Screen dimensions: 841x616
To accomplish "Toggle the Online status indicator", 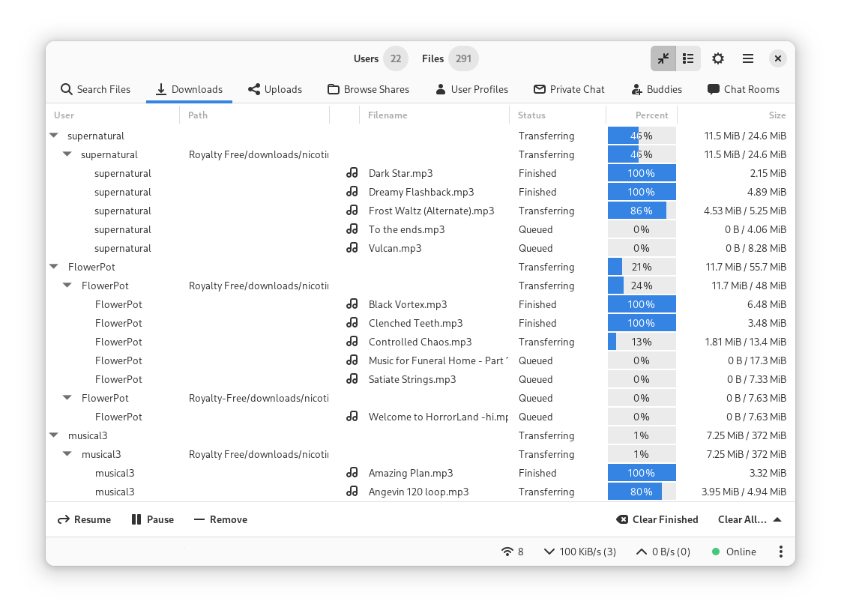I will (733, 552).
